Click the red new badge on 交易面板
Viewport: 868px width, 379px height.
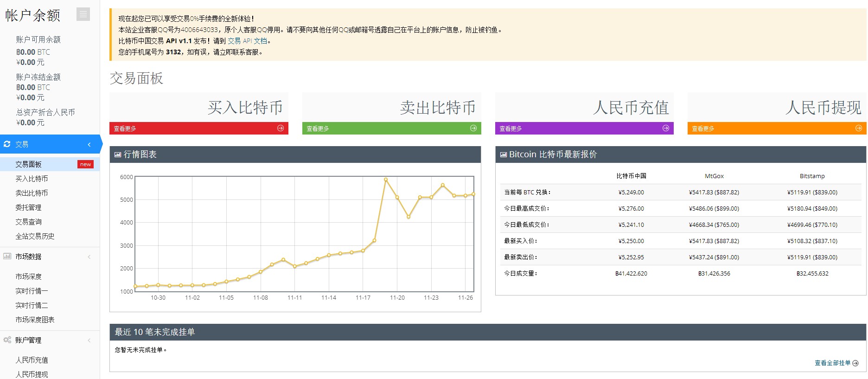(x=85, y=164)
